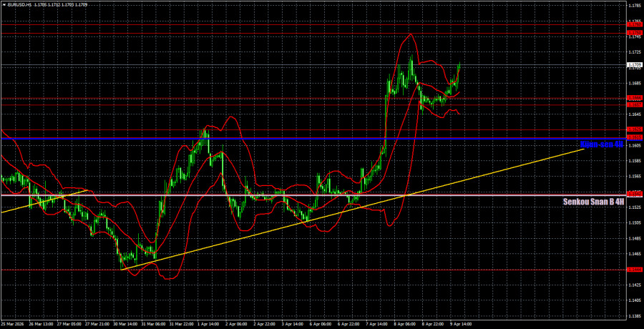Click the 25 Mar 2026 date label
Viewport: 644px width, 329px height.
click(11, 324)
